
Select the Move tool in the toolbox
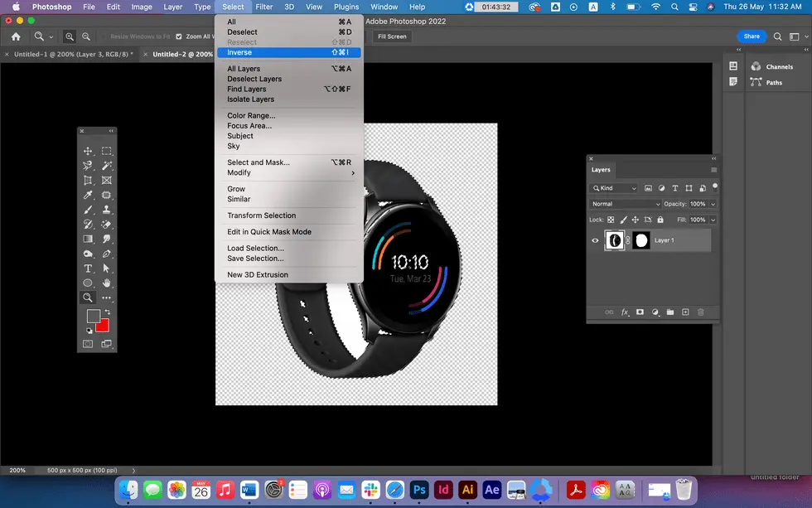click(88, 151)
